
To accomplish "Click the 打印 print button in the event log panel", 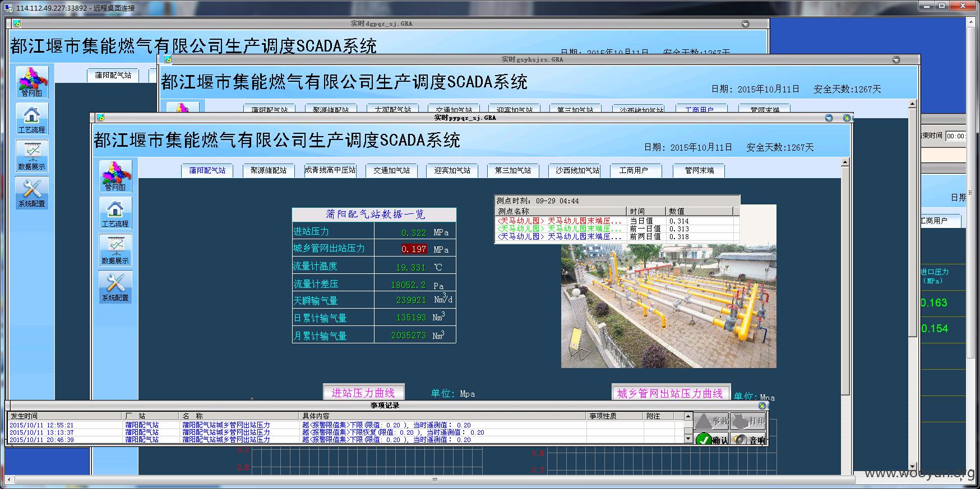I will click(748, 421).
